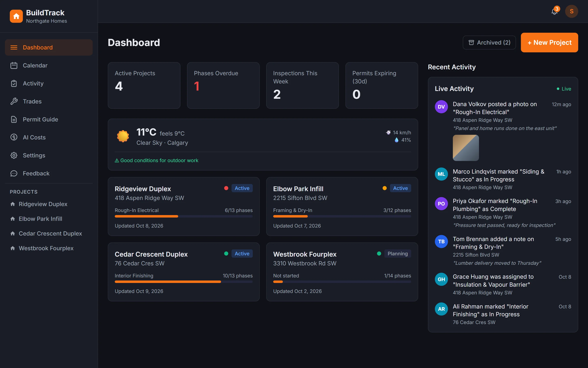
Task: Open the Rough-In Electrical photo thumbnail
Action: (x=466, y=148)
